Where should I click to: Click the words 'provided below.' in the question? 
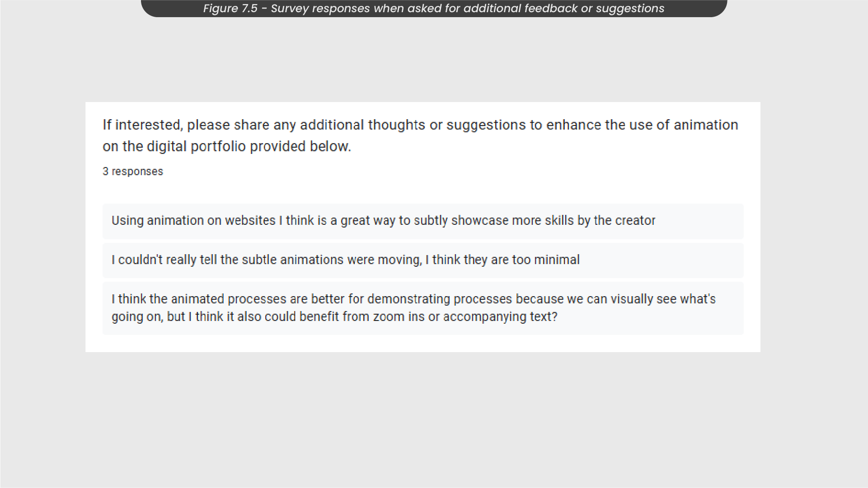(300, 147)
